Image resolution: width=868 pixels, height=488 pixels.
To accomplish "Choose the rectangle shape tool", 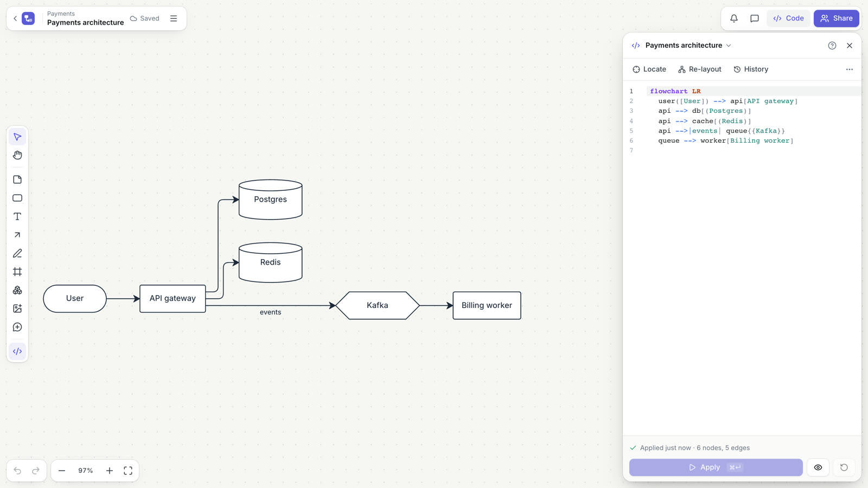I will (17, 198).
